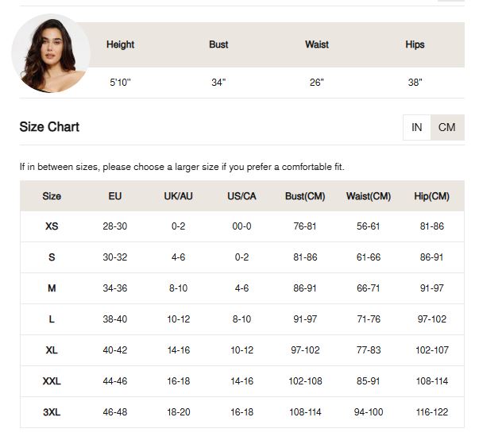Screen dimensions: 479x448
Task: Switch size units to IN
Action: pyautogui.click(x=417, y=127)
